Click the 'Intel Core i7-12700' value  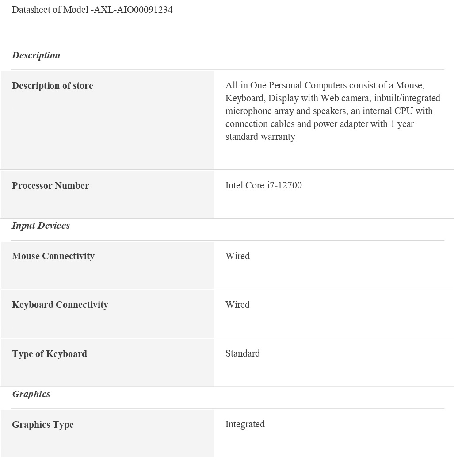[263, 185]
